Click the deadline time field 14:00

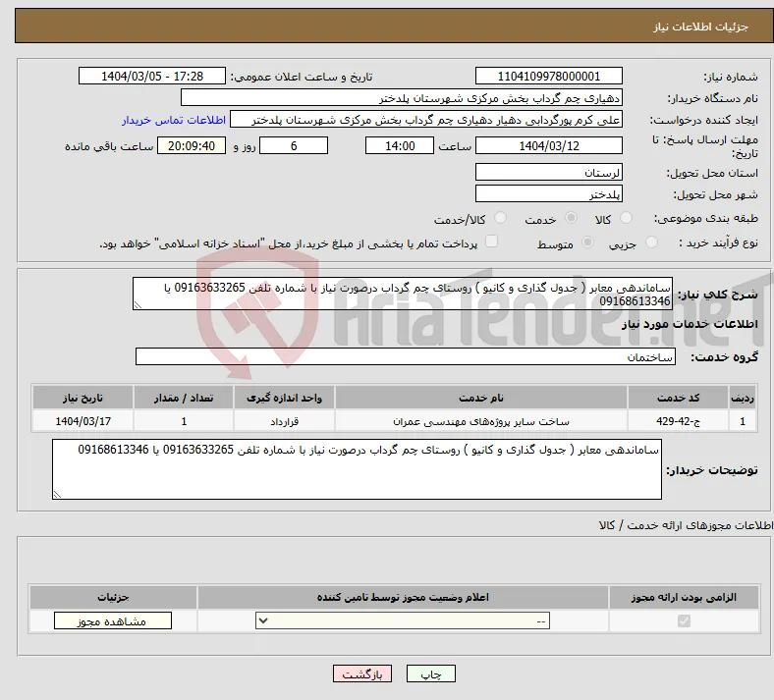pyautogui.click(x=400, y=145)
